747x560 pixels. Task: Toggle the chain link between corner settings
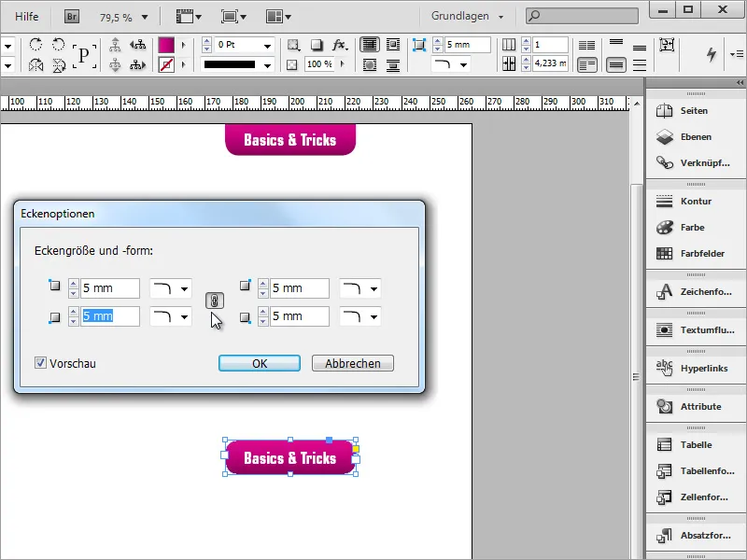coord(215,301)
